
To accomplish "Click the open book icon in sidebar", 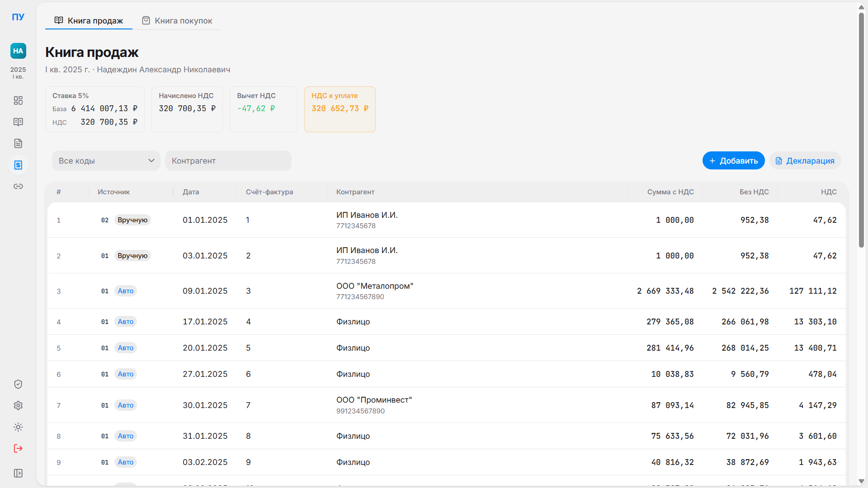I will [x=18, y=122].
